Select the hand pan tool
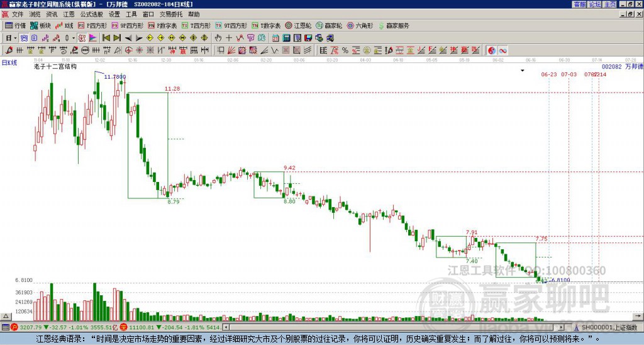The image size is (644, 345). click(x=218, y=38)
